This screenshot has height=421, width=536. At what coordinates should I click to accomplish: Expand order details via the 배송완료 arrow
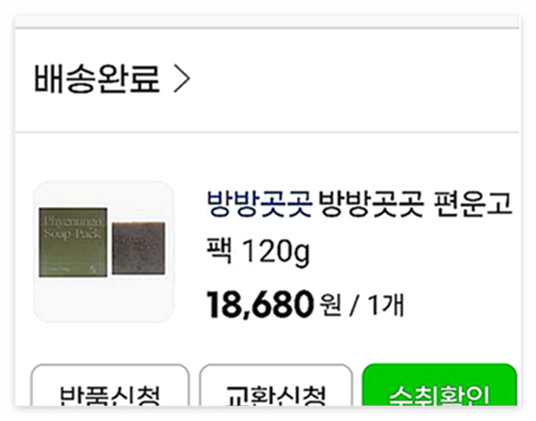(x=182, y=79)
